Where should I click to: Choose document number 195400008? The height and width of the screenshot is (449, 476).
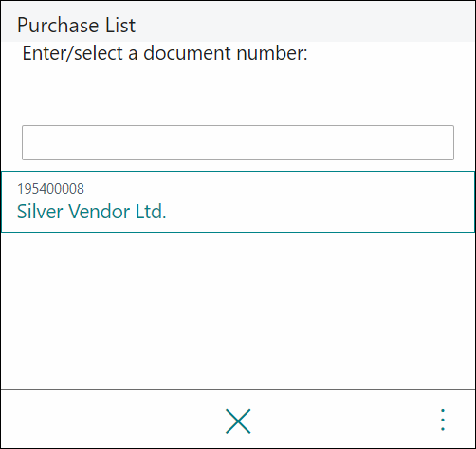click(50, 189)
